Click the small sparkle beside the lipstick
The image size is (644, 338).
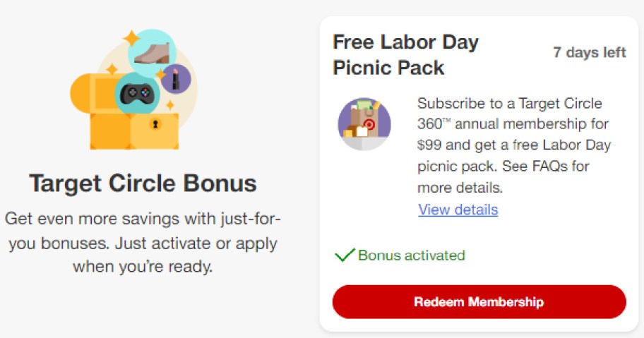pyautogui.click(x=169, y=104)
